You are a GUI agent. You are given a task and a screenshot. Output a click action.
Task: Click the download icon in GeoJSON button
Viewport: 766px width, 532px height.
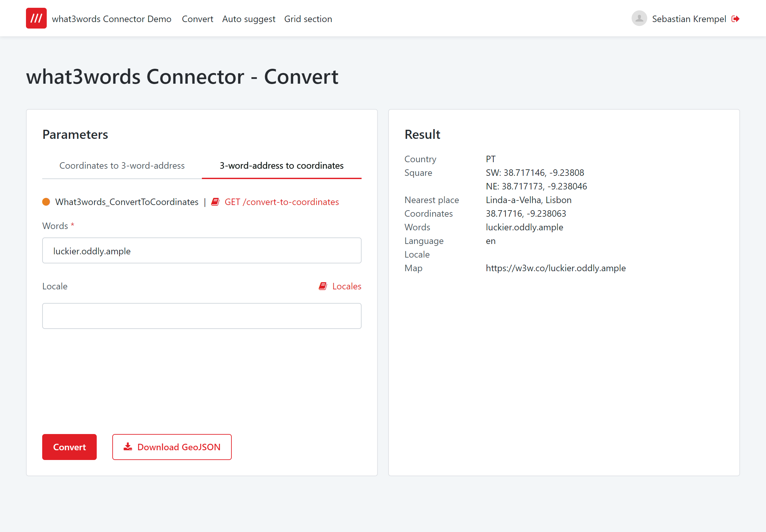(x=128, y=447)
